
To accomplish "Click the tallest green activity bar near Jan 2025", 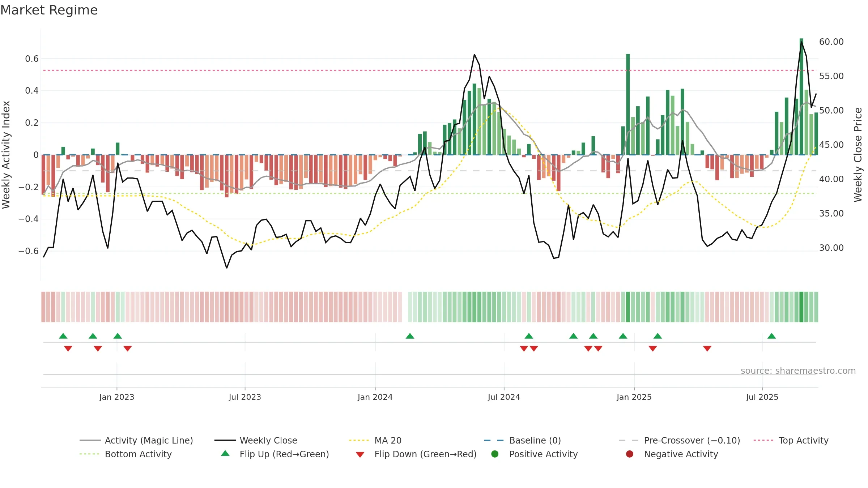I will 628,104.
